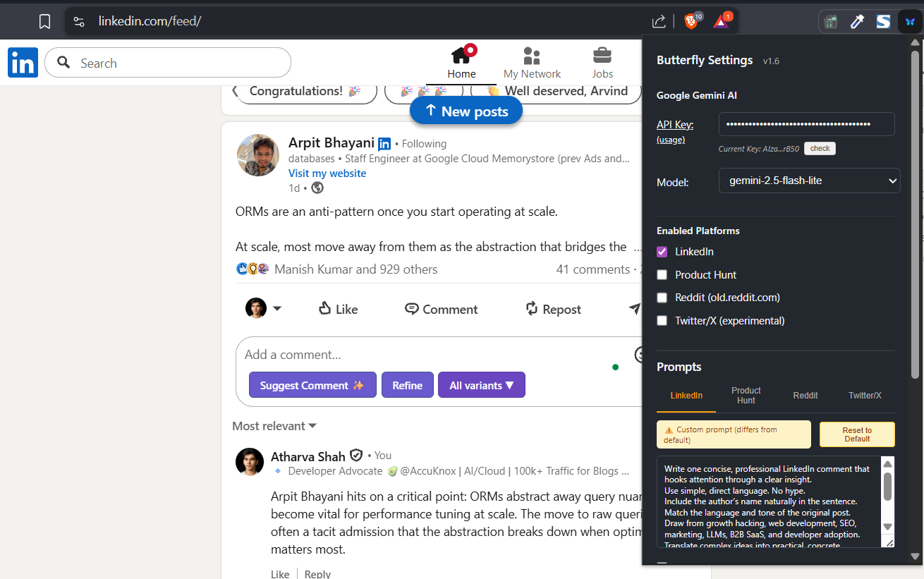Click reaction icons beside Manish Kumar

[253, 269]
